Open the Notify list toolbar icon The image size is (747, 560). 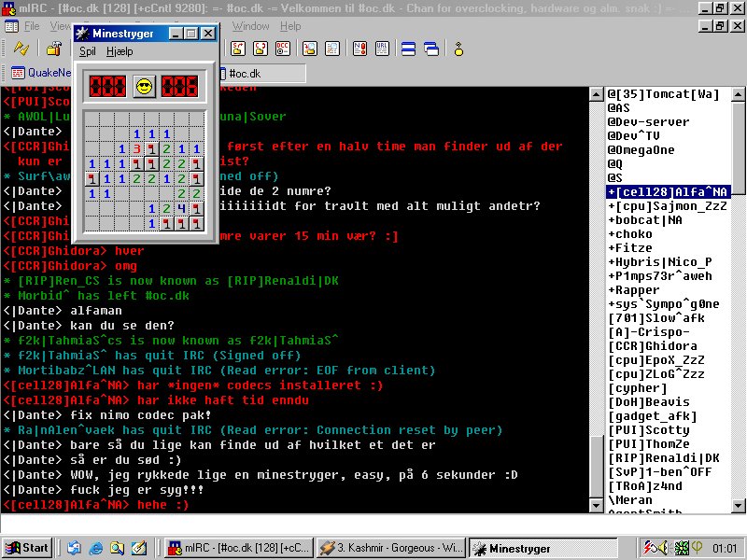point(359,49)
